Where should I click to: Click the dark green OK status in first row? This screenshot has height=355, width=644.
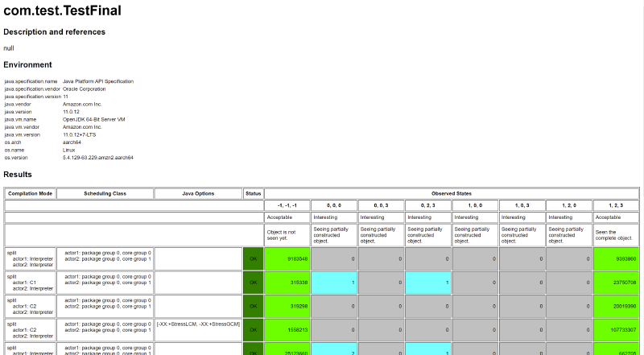coord(254,258)
